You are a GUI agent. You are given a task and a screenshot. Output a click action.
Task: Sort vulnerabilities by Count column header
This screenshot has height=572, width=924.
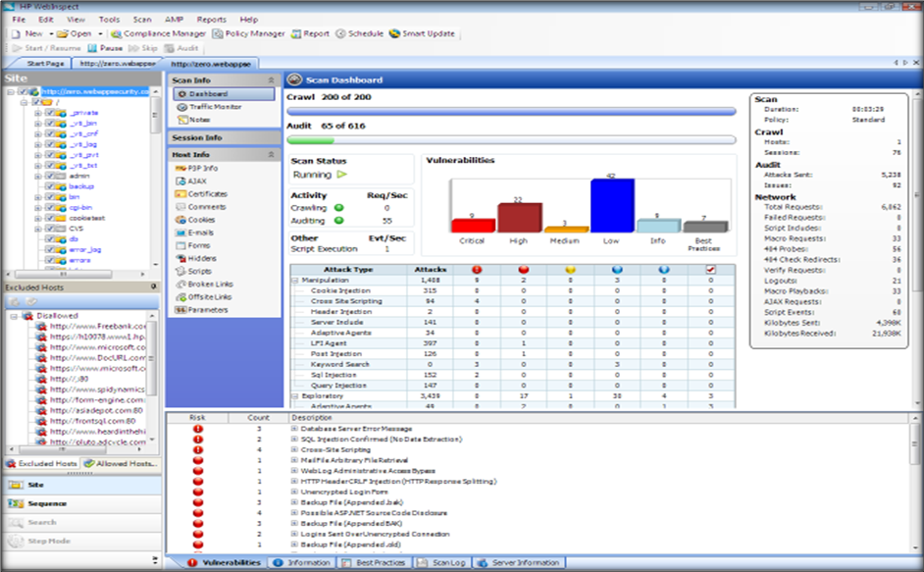(258, 418)
